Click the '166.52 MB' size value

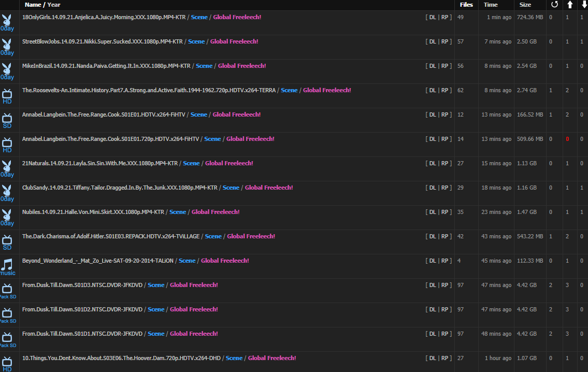click(x=530, y=115)
